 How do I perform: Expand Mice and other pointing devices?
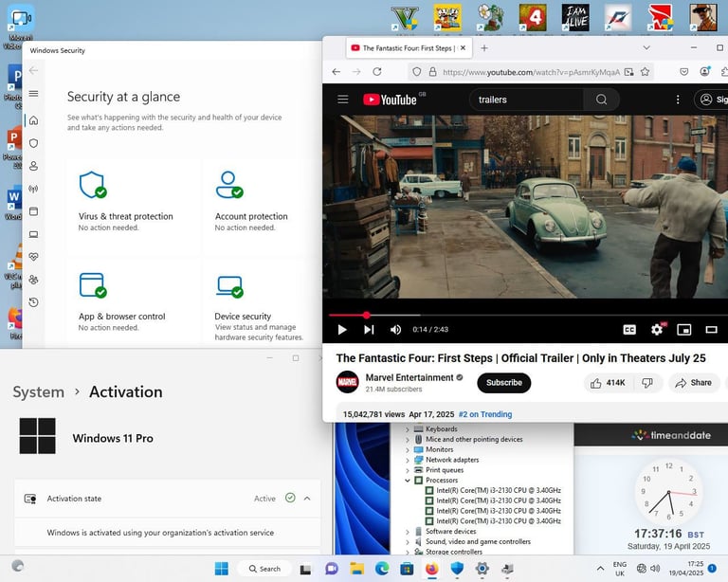[x=408, y=440]
